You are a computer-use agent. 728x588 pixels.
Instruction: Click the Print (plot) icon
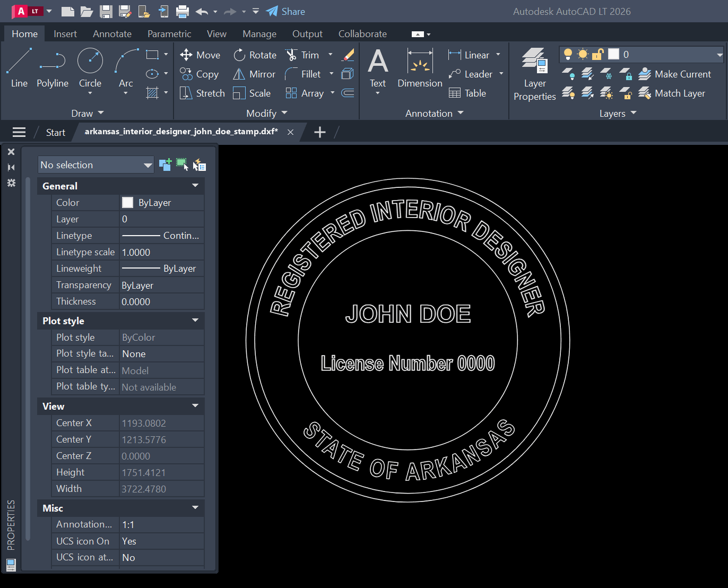(x=183, y=11)
